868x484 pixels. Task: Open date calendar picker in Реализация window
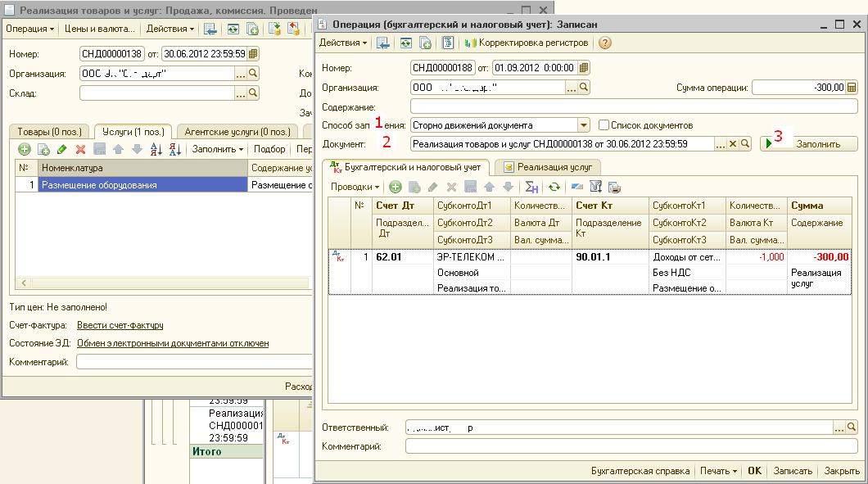tap(253, 54)
